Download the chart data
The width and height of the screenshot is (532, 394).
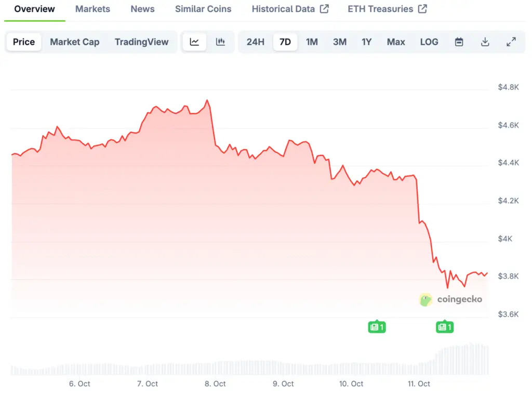[485, 42]
